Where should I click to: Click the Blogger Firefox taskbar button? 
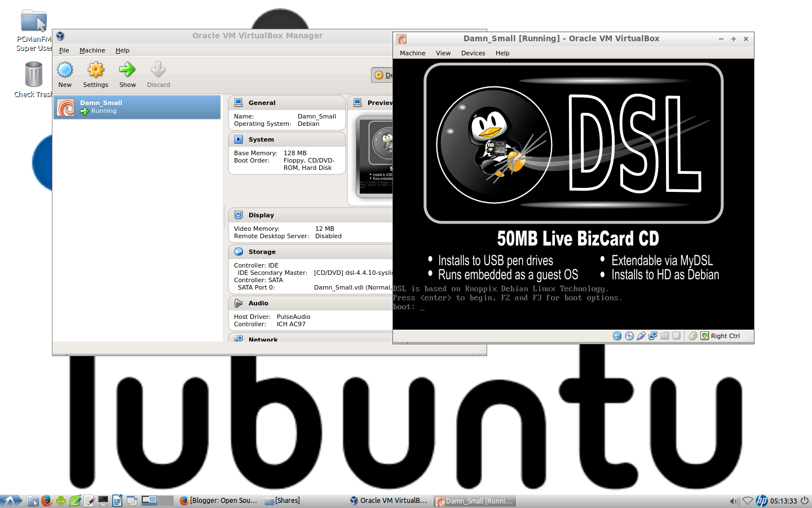tap(218, 501)
